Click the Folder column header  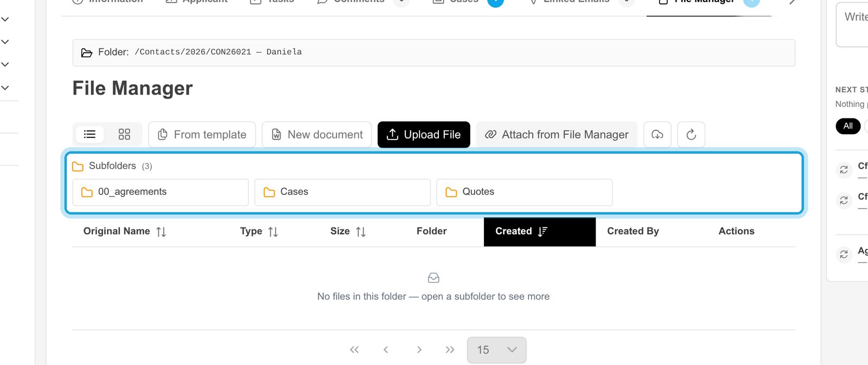coord(432,231)
